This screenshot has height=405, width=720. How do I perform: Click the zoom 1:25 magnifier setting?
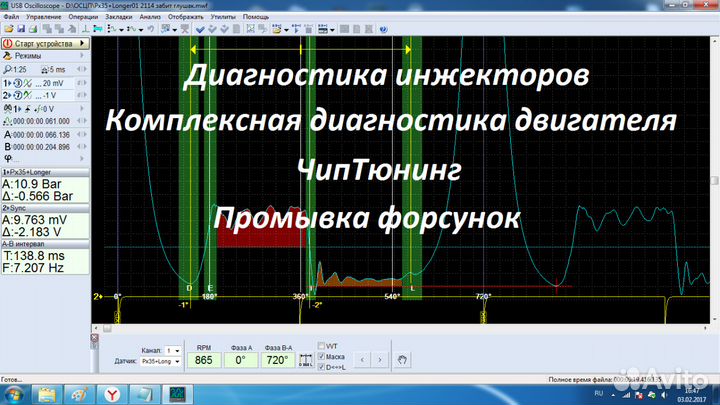click(15, 70)
